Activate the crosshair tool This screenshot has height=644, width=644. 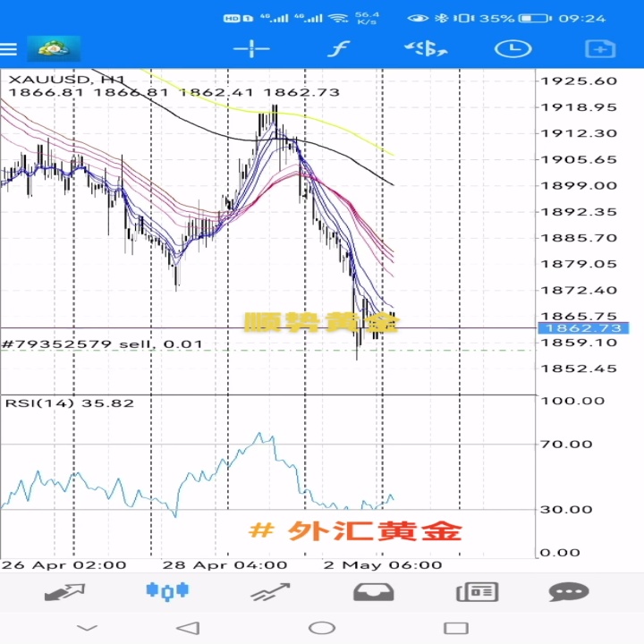pyautogui.click(x=251, y=49)
